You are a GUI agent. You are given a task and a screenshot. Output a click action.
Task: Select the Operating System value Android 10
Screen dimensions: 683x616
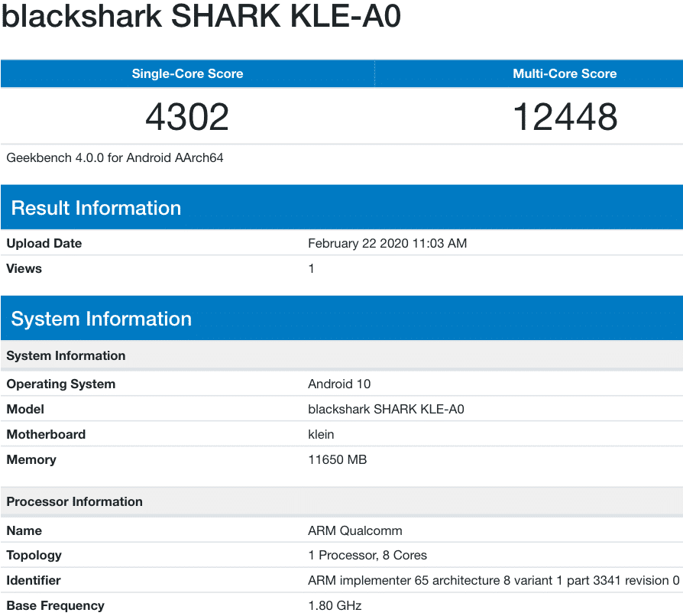(x=337, y=384)
